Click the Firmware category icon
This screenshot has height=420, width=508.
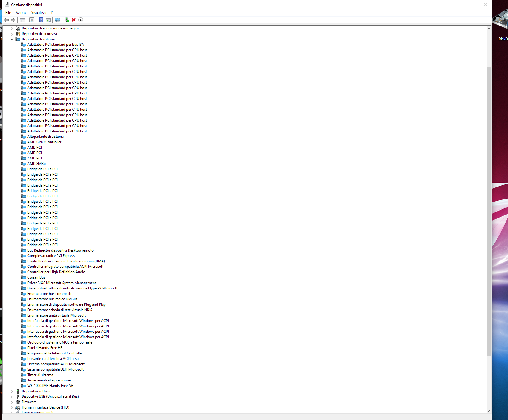[x=18, y=402]
